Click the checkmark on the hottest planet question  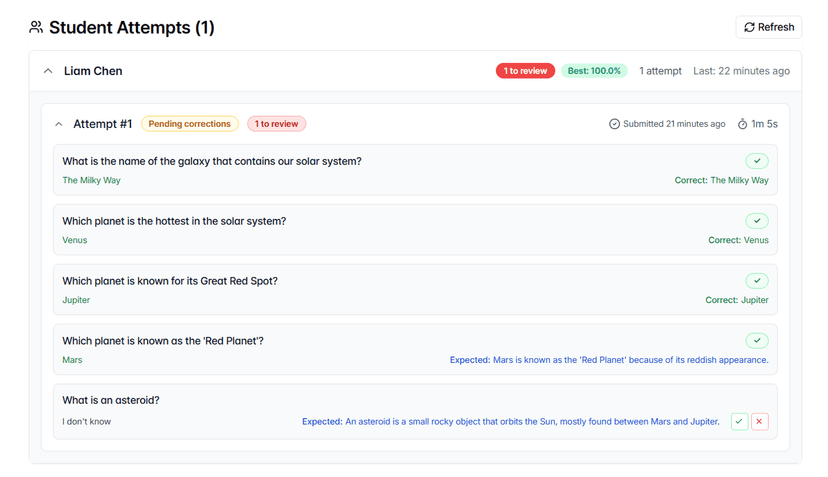pos(757,221)
